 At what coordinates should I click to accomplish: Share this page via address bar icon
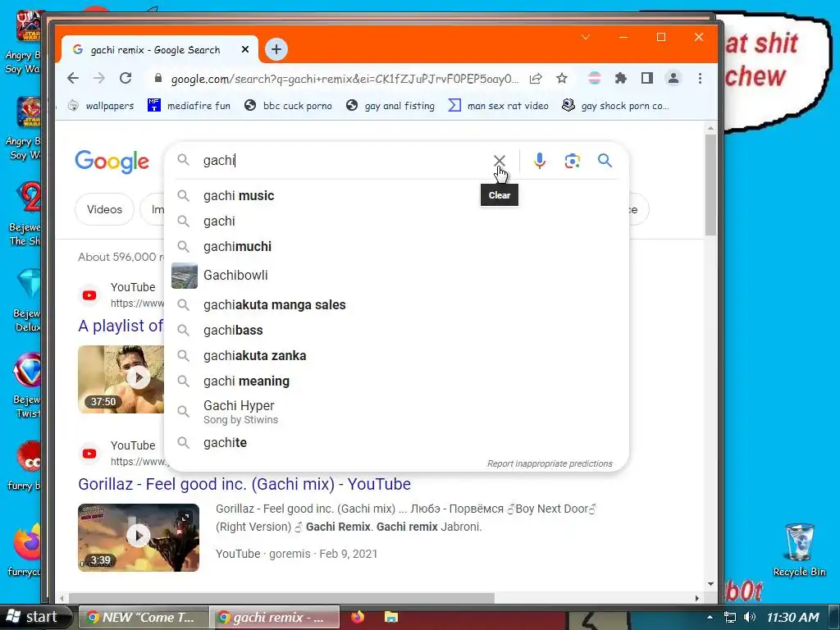(536, 79)
